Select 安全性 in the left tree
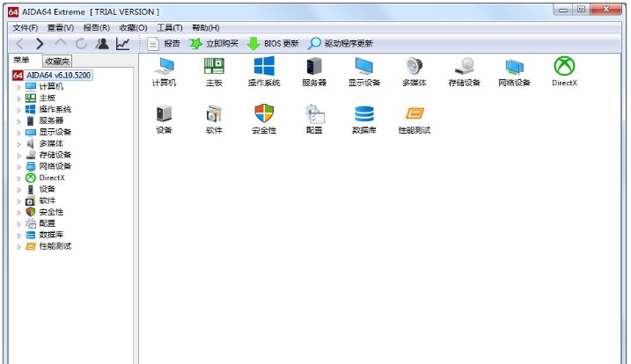 point(51,212)
